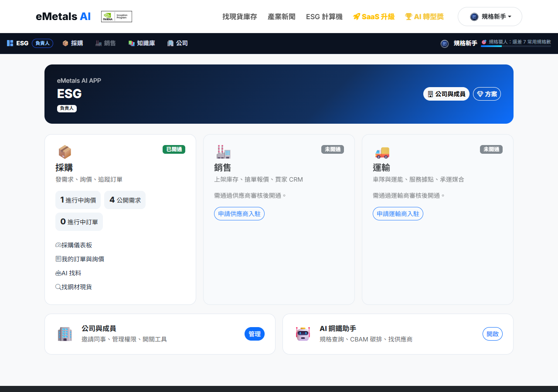Open the 採購儀表板 link

[x=74, y=245]
